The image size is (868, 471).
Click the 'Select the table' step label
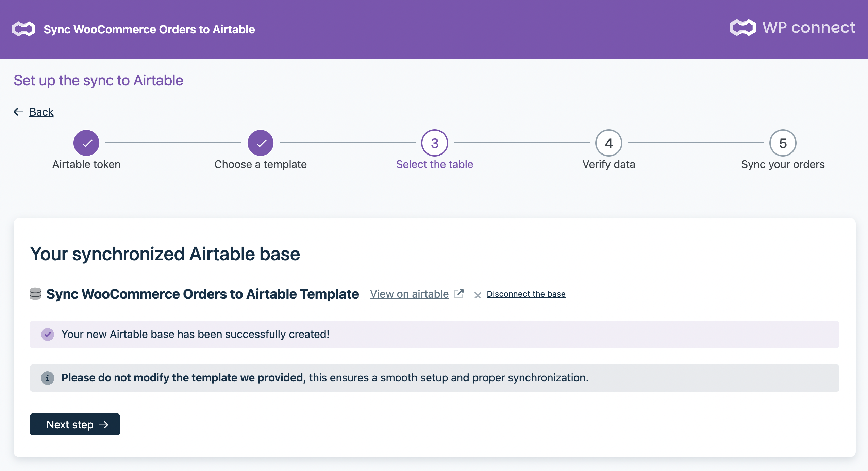[435, 164]
